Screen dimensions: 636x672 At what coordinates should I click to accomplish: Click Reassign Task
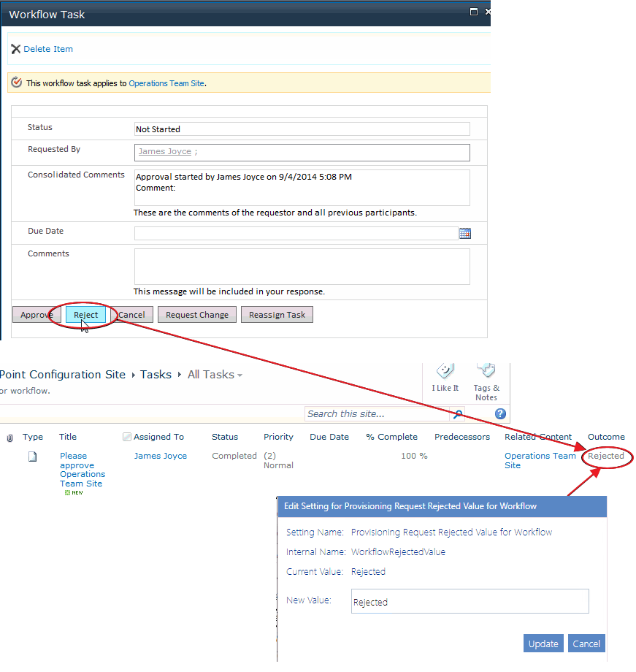pyautogui.click(x=276, y=314)
